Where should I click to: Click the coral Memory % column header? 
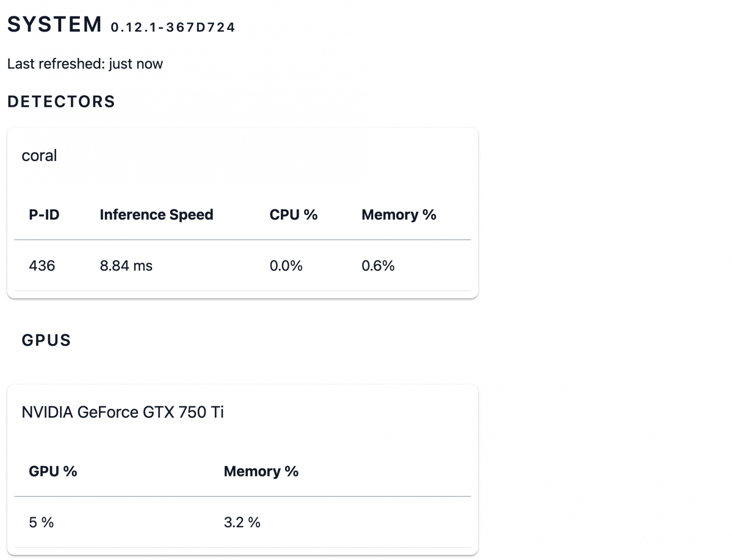coord(399,215)
